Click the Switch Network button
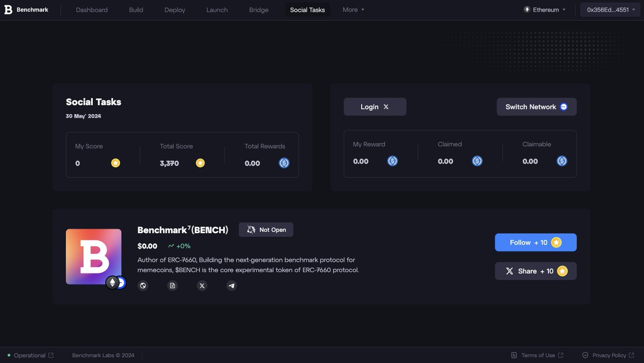The image size is (644, 363). coord(537,107)
